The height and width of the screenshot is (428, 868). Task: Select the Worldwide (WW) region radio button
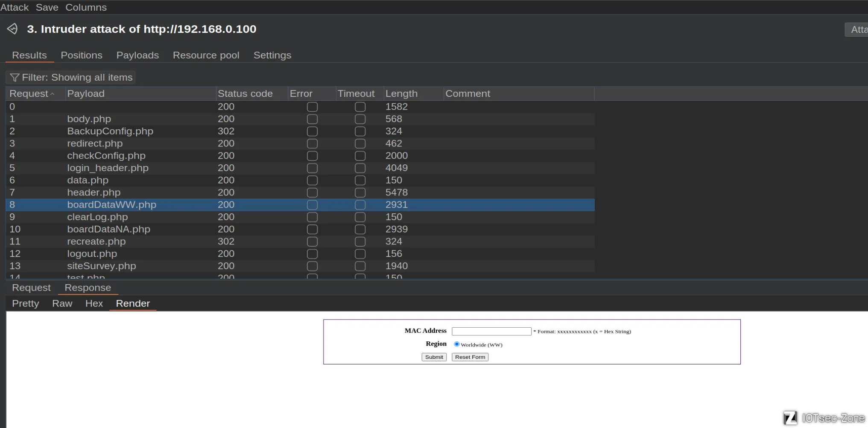click(456, 344)
